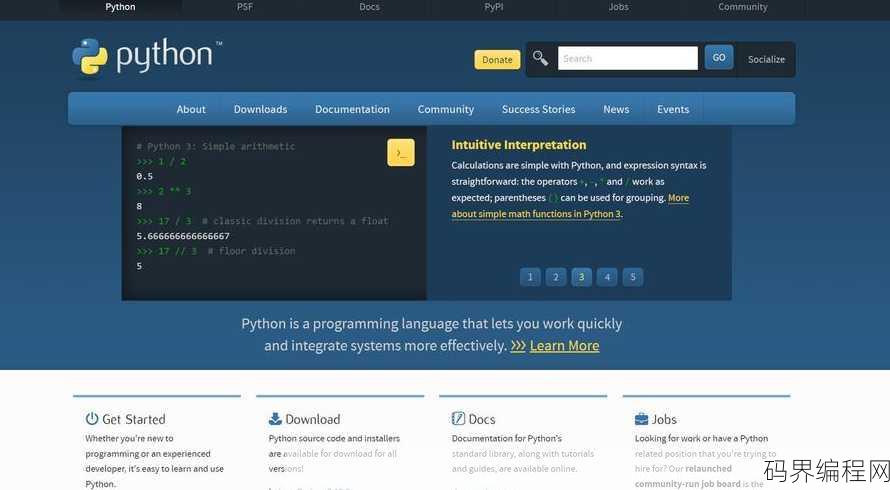
Task: Click the Jobs section heading
Action: coord(664,419)
